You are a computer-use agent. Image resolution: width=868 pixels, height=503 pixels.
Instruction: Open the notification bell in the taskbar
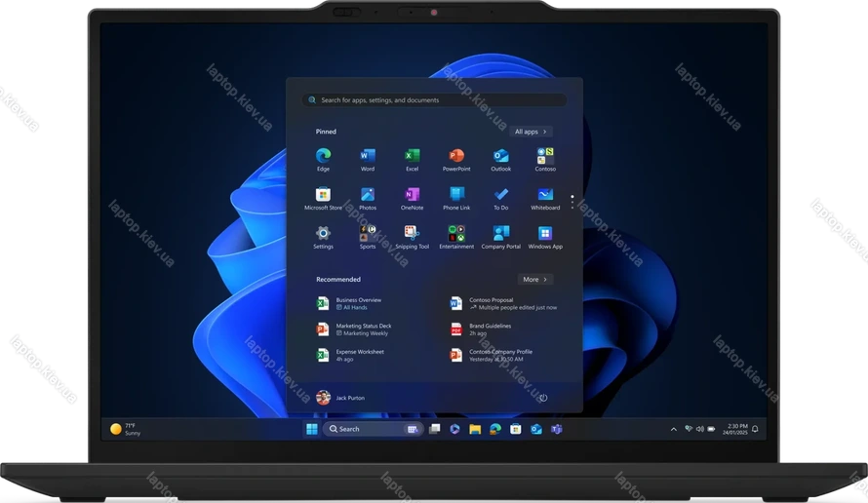[x=755, y=429]
